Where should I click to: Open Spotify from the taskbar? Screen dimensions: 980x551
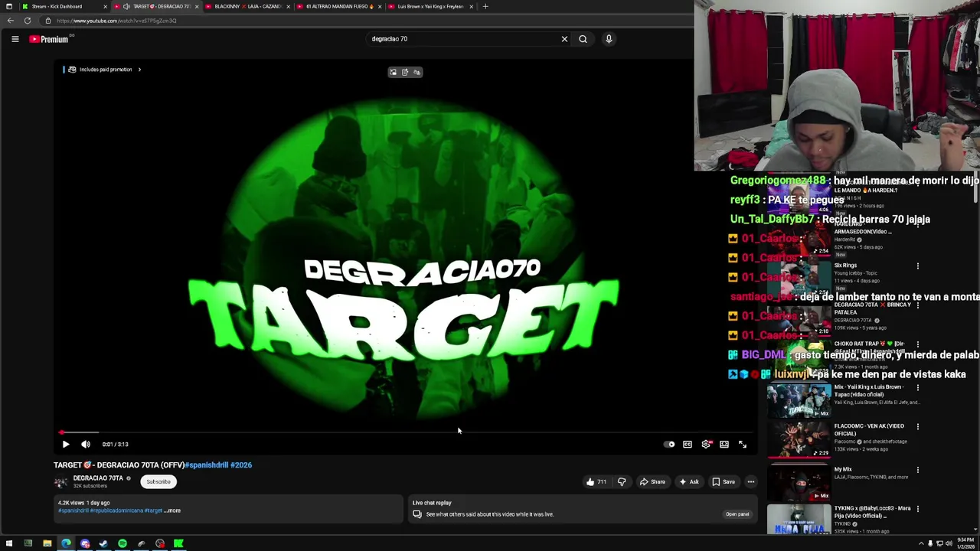(x=122, y=544)
